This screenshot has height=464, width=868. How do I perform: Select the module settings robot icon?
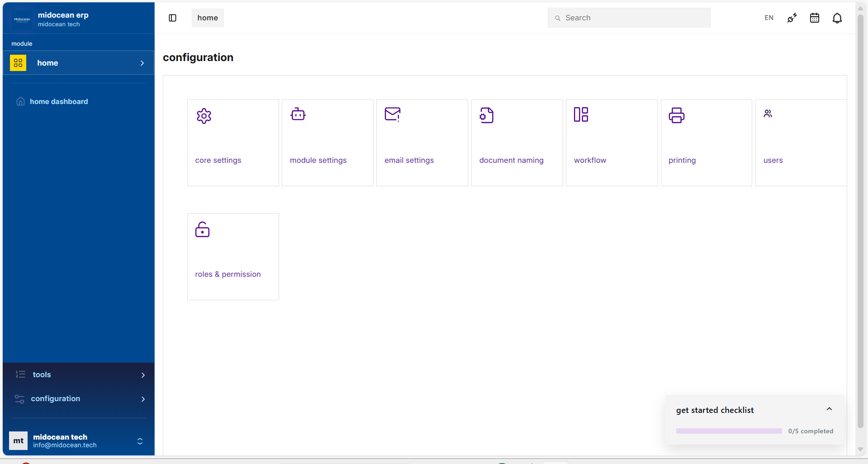(x=298, y=114)
